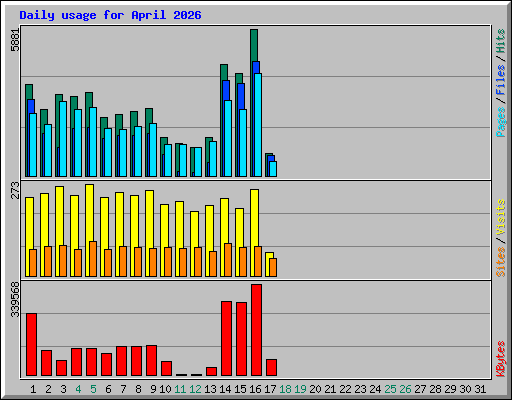Screen dimensions: 512x400
Task: Click day 5 on the x-axis
Action: pos(93,389)
